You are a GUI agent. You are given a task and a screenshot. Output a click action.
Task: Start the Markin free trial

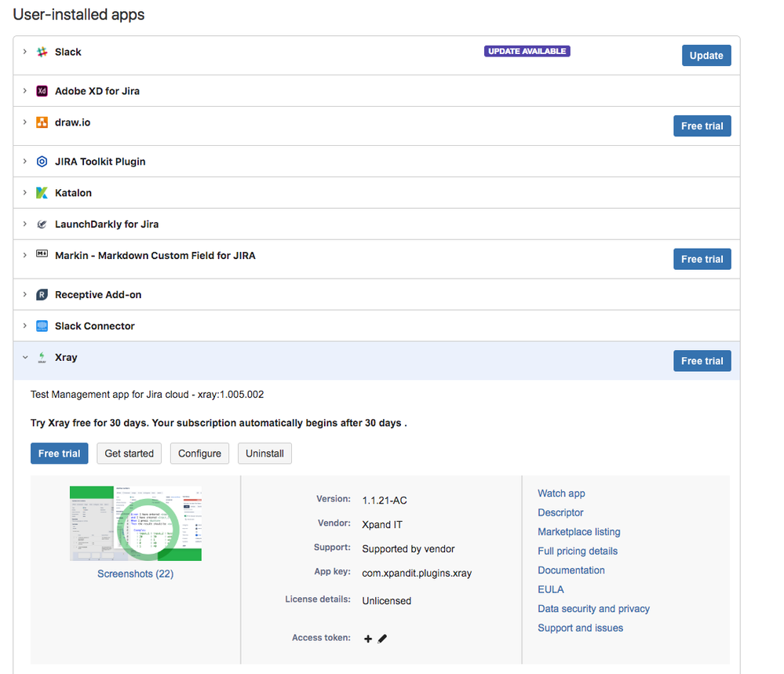(x=702, y=259)
